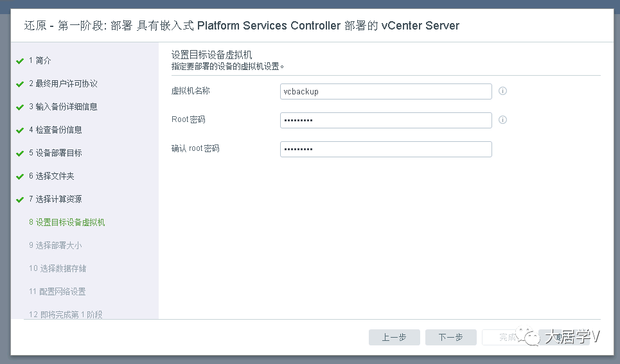
Task: Click the 上一步 button
Action: (x=394, y=338)
